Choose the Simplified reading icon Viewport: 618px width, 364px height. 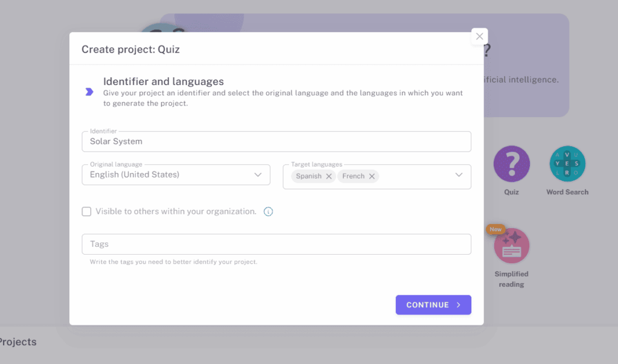point(511,246)
